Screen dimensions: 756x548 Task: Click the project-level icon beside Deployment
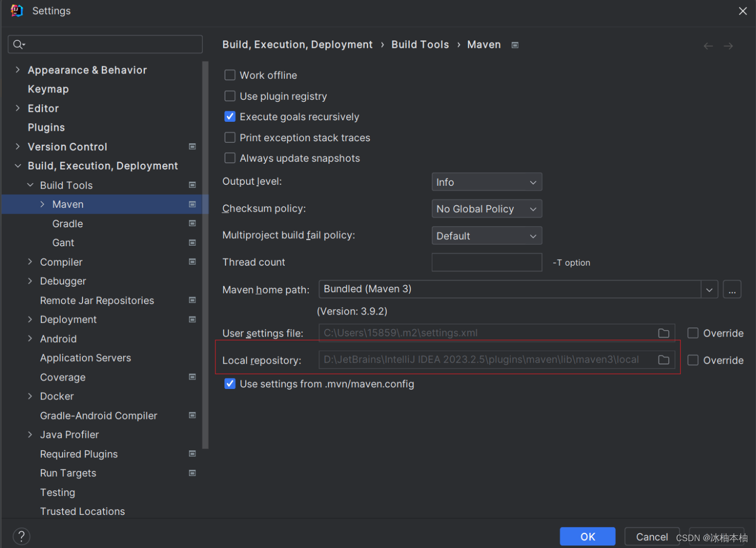(192, 319)
